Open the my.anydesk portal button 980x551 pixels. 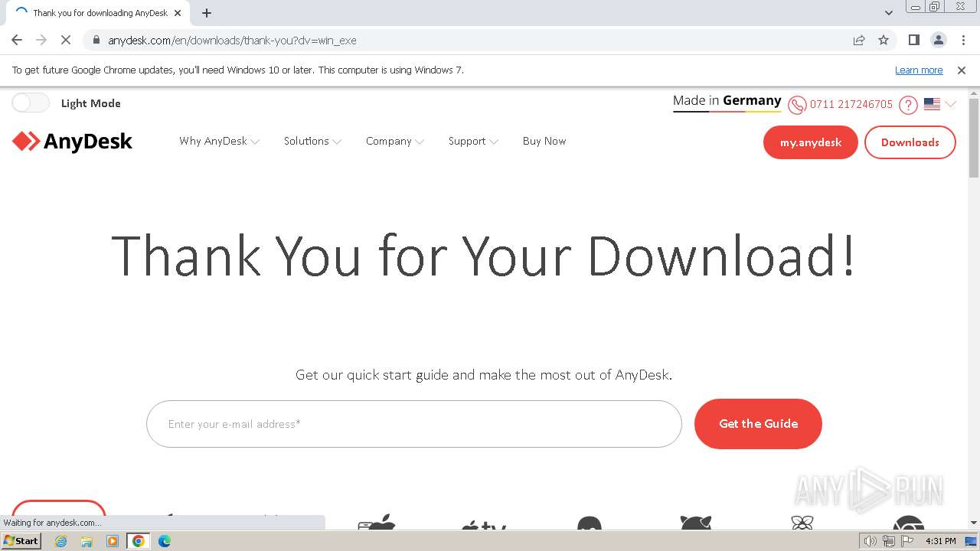pyautogui.click(x=811, y=142)
